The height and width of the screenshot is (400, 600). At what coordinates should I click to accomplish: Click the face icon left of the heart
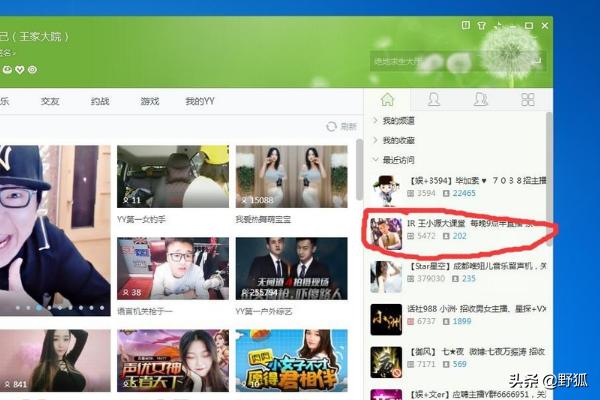(x=7, y=70)
